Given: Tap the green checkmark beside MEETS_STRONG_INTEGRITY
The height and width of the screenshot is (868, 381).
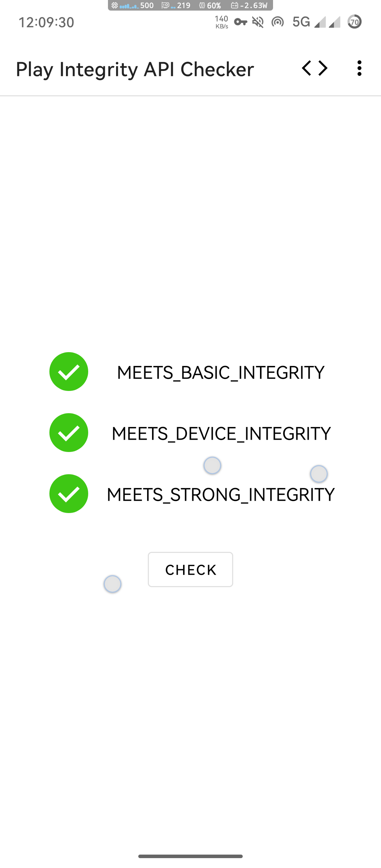Looking at the screenshot, I should 69,494.
